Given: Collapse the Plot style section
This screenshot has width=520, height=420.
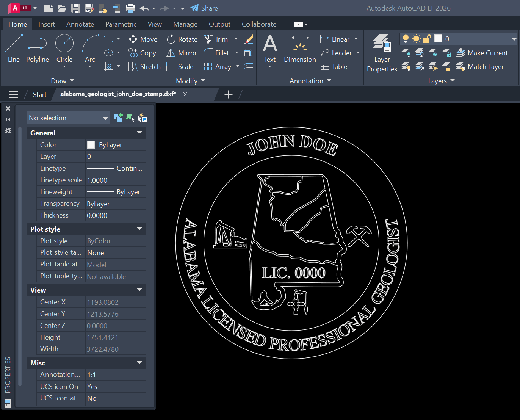Looking at the screenshot, I should (139, 229).
